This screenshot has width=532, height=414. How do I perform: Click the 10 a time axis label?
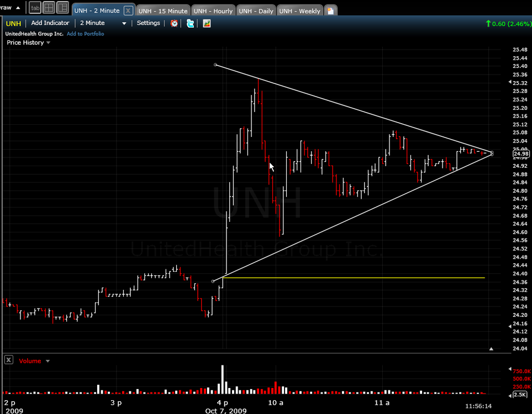click(276, 402)
